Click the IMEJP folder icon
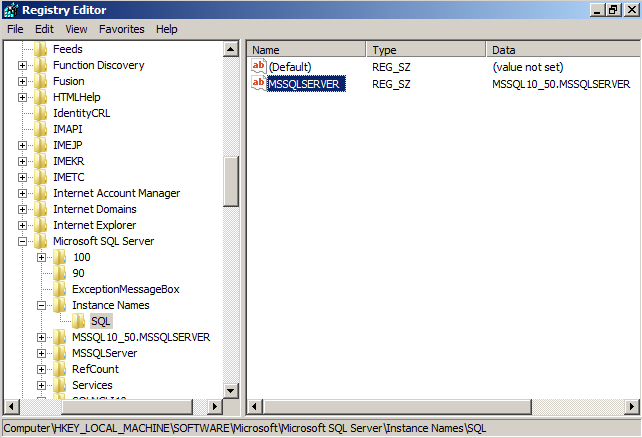The width and height of the screenshot is (642, 438). pyautogui.click(x=40, y=145)
